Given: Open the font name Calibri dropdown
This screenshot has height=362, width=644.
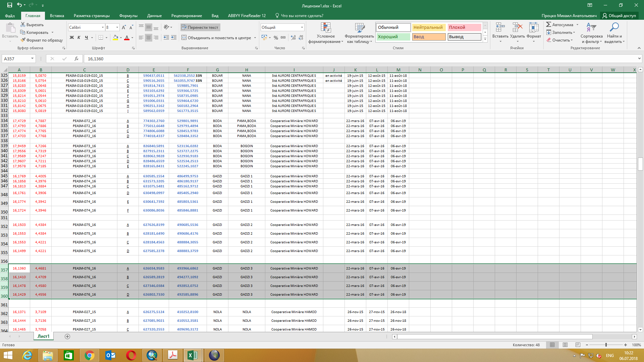Looking at the screenshot, I should click(x=103, y=27).
